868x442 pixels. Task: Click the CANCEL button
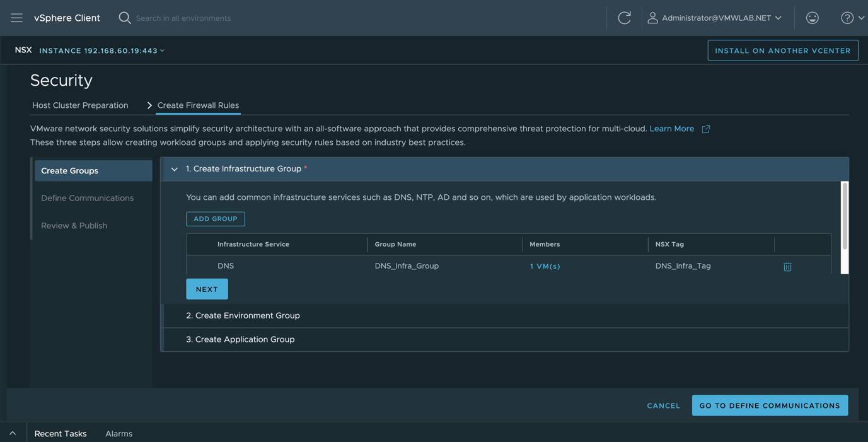664,405
